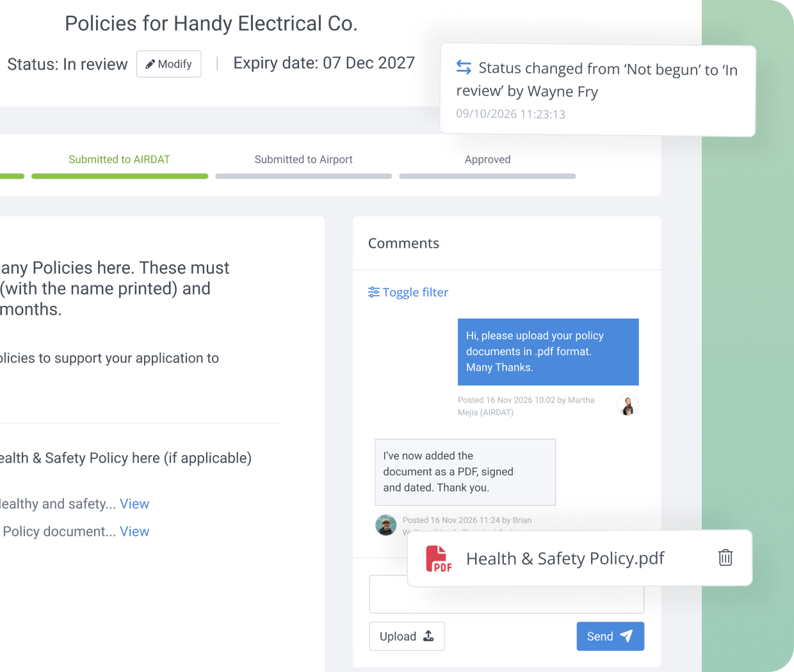Click the Comments heading
This screenshot has width=794, height=672.
click(403, 243)
